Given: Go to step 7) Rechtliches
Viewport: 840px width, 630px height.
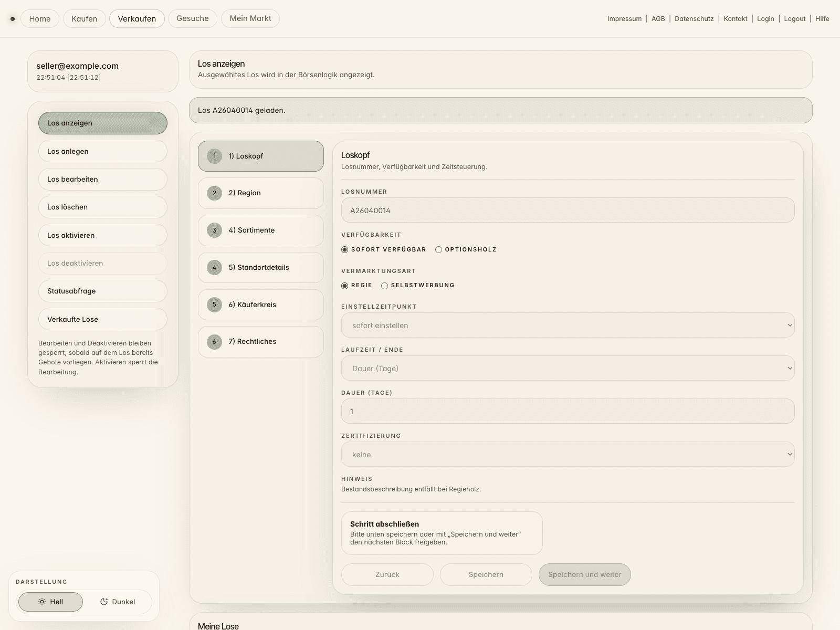Looking at the screenshot, I should tap(261, 342).
